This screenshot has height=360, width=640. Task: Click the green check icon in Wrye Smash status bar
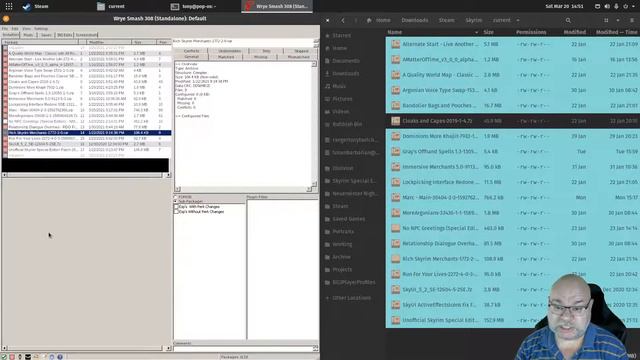[x=4, y=357]
